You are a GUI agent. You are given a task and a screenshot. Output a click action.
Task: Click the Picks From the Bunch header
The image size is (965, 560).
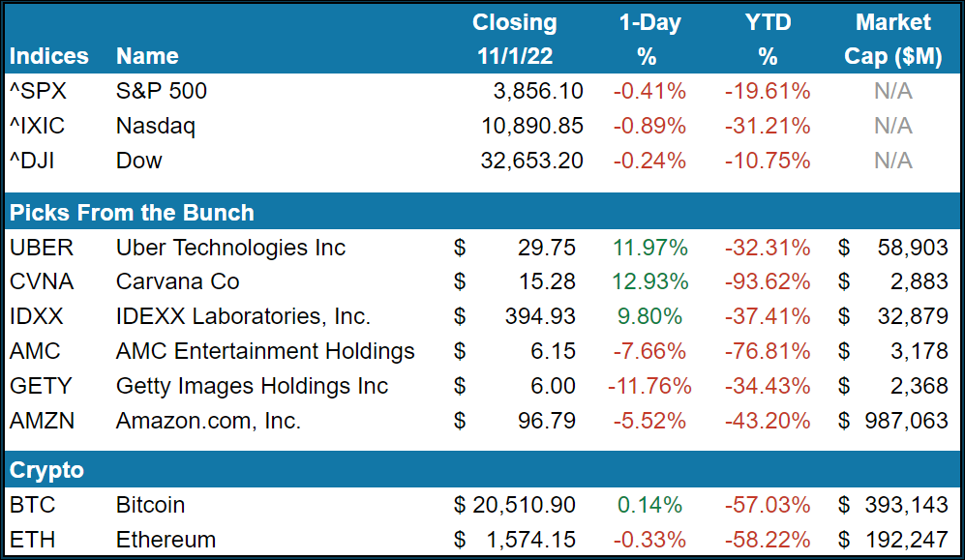[x=132, y=213]
